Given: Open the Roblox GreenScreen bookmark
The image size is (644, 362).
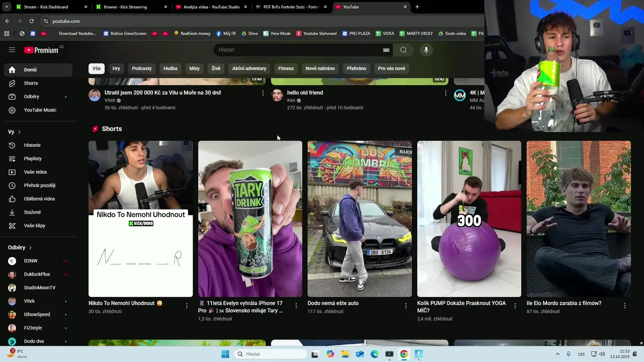Looking at the screenshot, I should (125, 34).
